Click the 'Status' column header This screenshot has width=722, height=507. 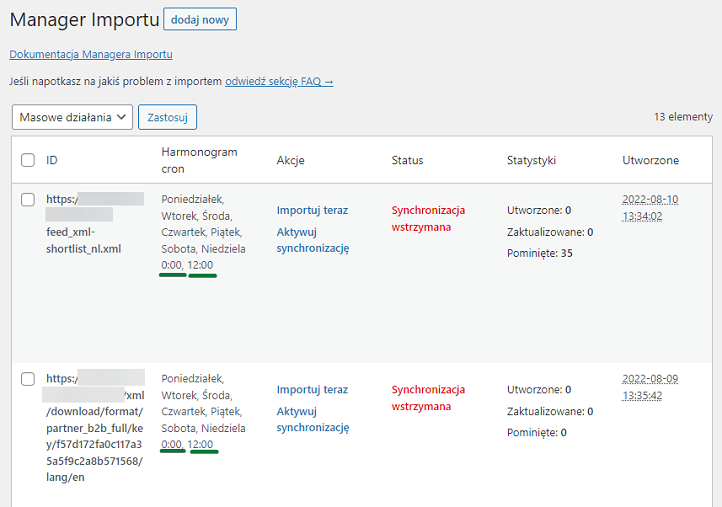407,160
